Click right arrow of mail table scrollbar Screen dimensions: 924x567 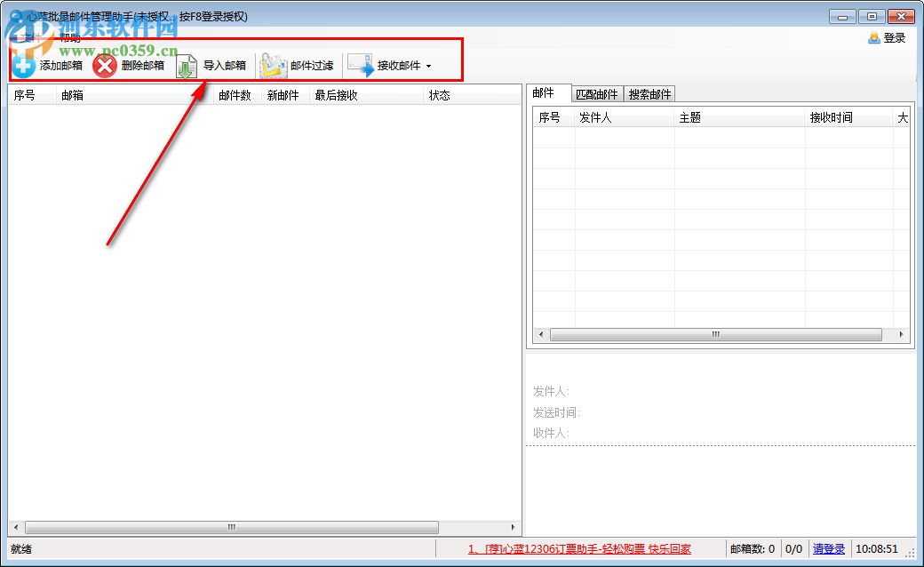pyautogui.click(x=901, y=335)
